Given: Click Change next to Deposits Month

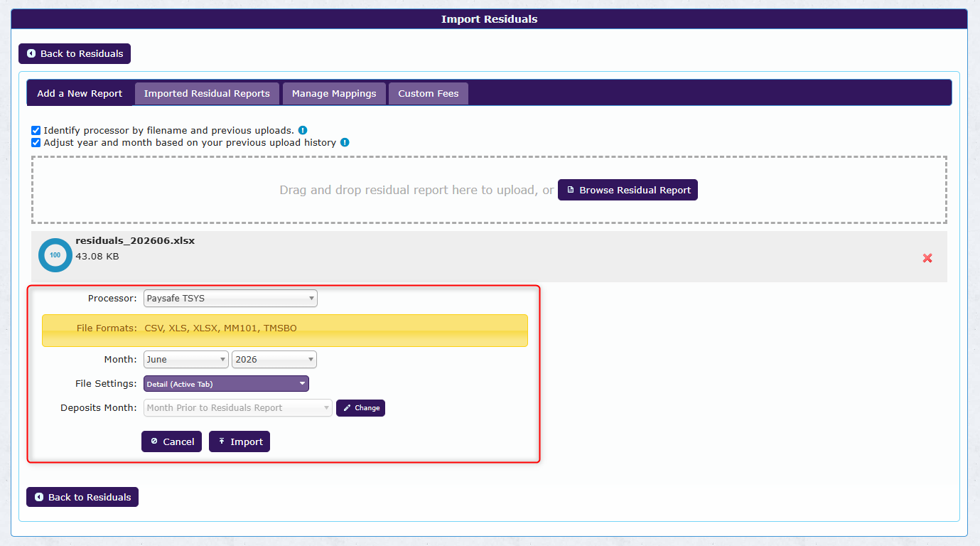Looking at the screenshot, I should click(x=360, y=408).
